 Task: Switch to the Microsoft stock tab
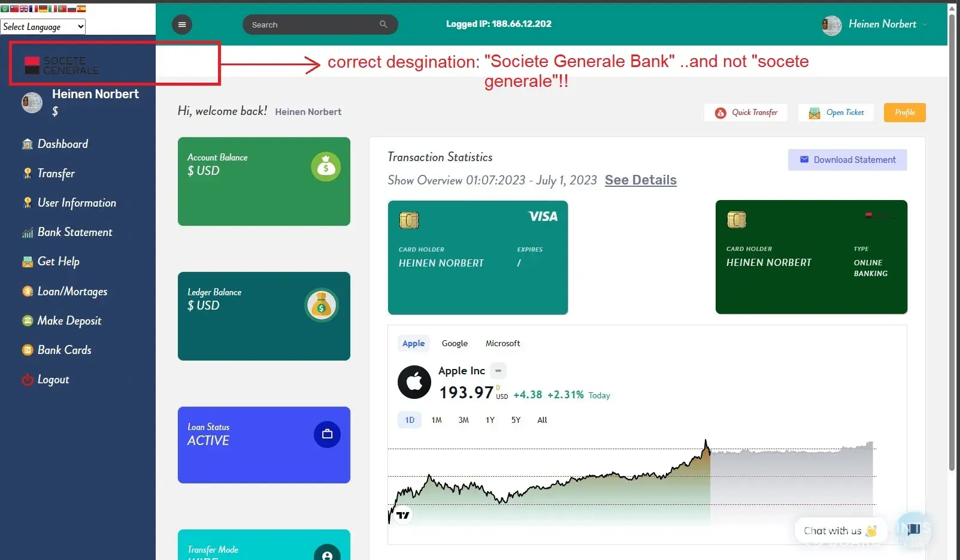tap(502, 343)
